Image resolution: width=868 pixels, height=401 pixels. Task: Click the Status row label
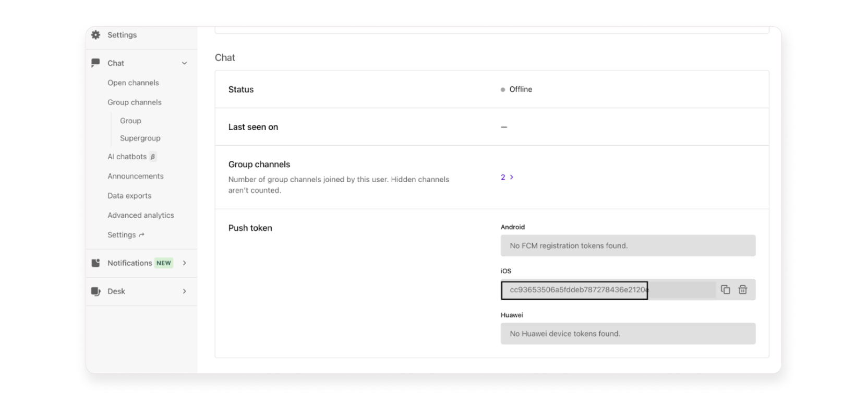(241, 89)
